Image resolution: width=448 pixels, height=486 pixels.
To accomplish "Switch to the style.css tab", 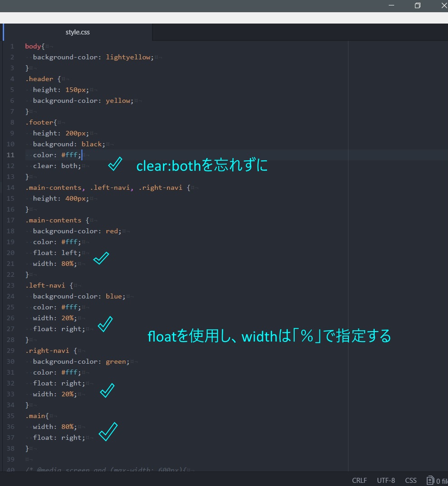I will point(78,33).
